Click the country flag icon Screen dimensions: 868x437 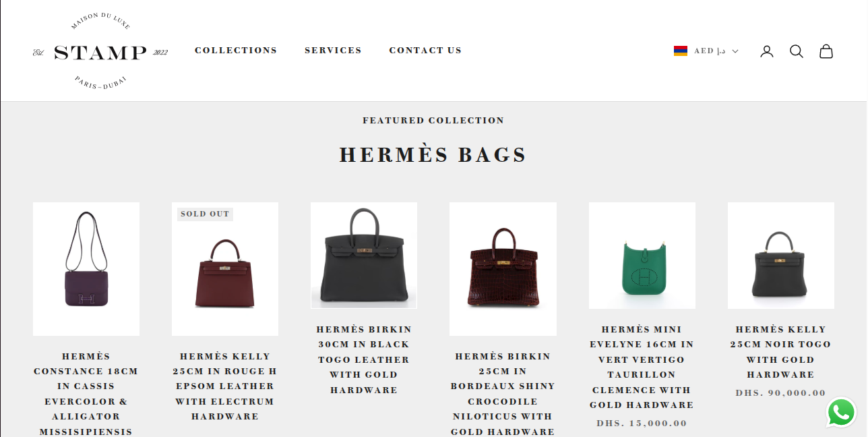681,51
